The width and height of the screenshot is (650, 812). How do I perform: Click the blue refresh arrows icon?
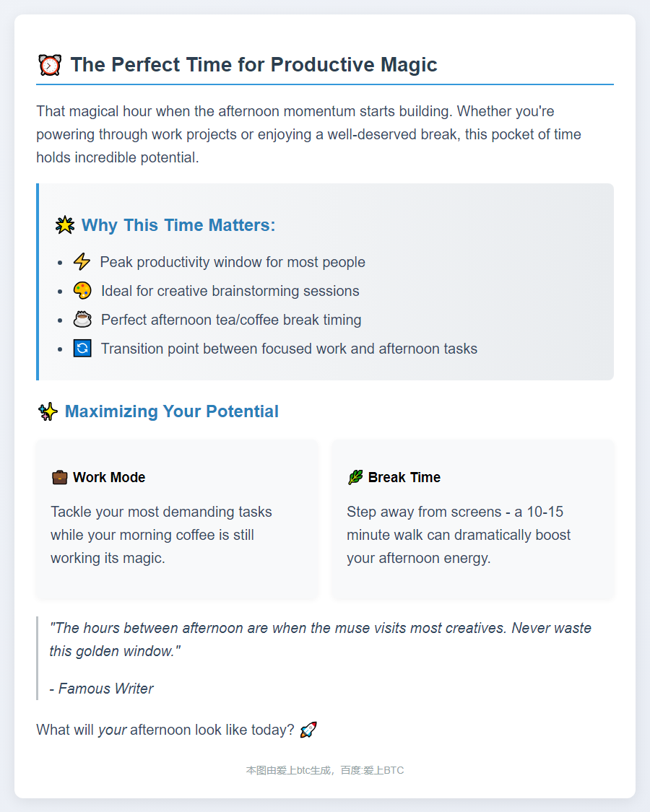(x=82, y=349)
